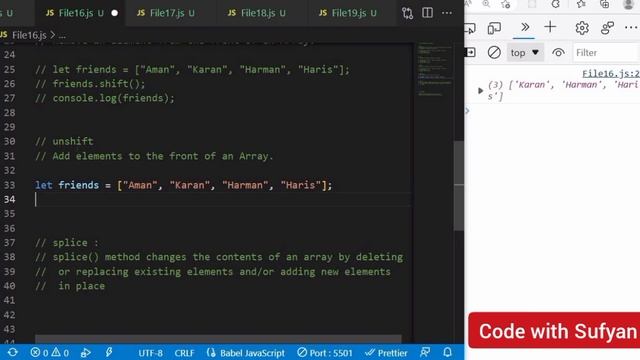Open the 'top' JavaScript context dropdown

[525, 53]
